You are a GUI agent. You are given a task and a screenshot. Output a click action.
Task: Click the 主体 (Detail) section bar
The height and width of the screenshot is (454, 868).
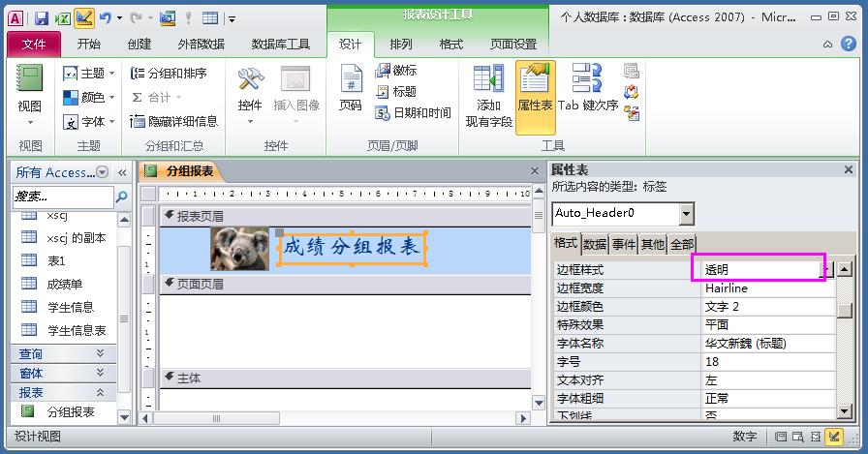(x=346, y=378)
